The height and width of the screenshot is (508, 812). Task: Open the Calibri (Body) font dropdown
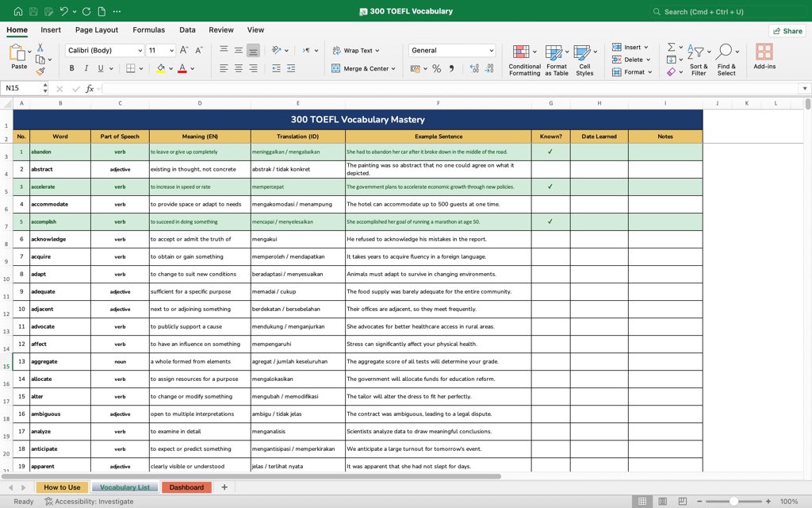coord(140,50)
